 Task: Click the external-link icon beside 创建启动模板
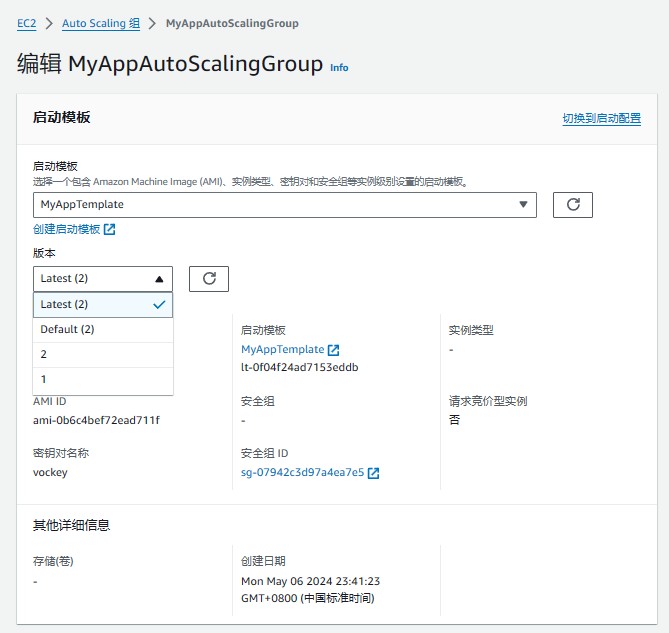(110, 229)
